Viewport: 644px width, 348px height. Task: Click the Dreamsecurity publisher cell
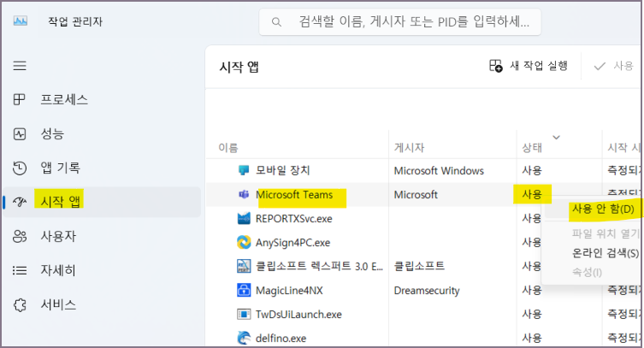click(x=427, y=291)
